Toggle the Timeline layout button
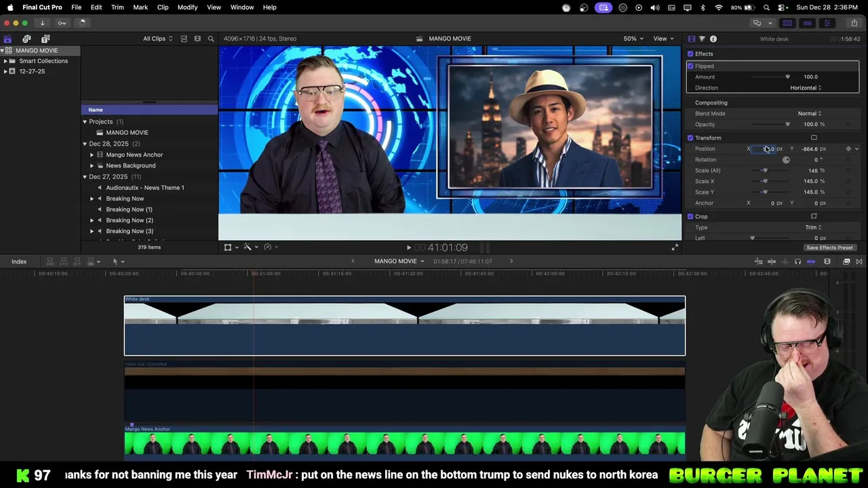The image size is (868, 488). click(x=807, y=23)
